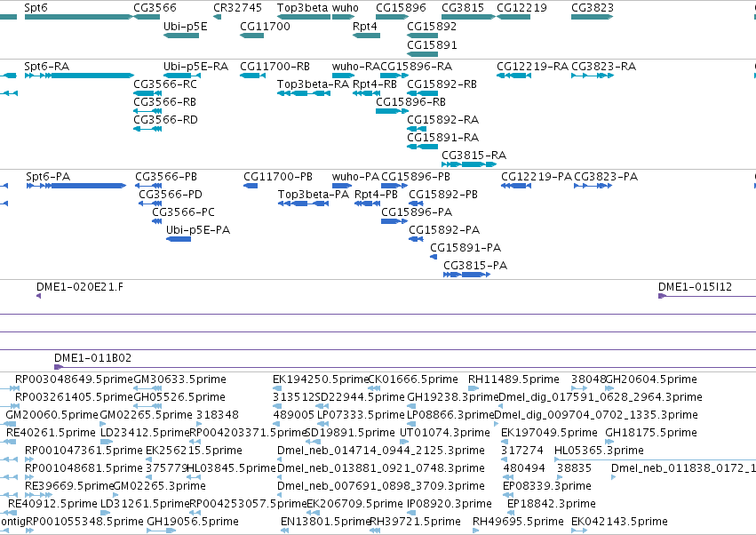756x535 pixels.
Task: Select the CG15892-RA transcript label
Action: (x=442, y=120)
